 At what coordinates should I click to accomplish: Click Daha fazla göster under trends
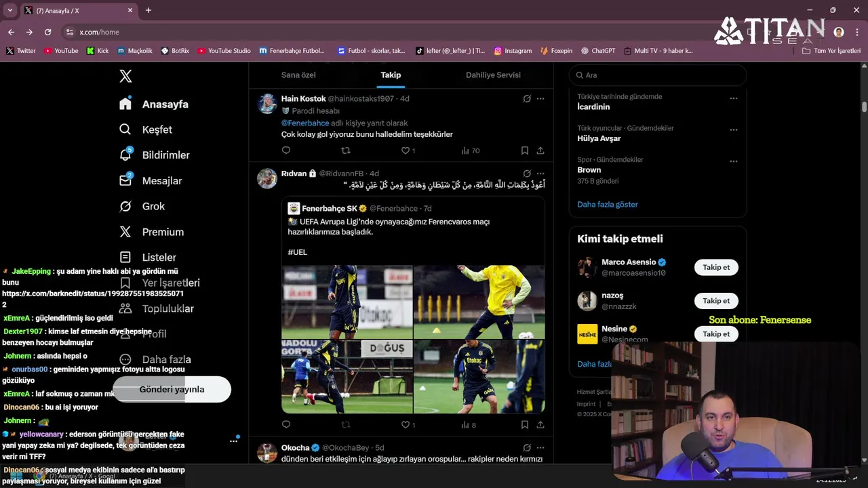coord(608,204)
